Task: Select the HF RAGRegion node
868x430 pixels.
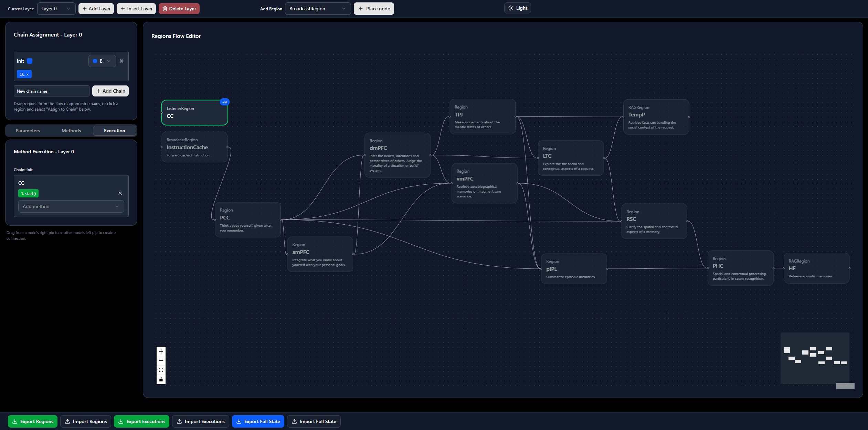Action: (817, 268)
